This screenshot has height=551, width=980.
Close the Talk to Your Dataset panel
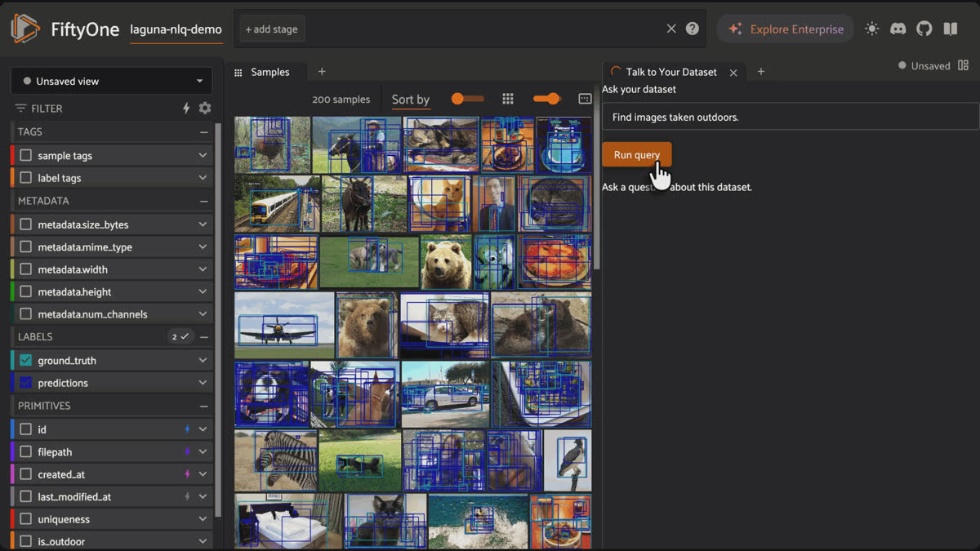(733, 73)
